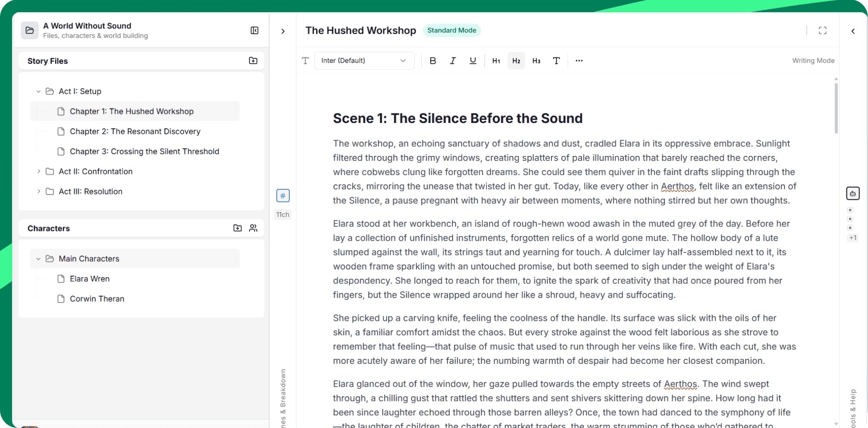
Task: Open the AI assistant robot icon
Action: point(853,193)
